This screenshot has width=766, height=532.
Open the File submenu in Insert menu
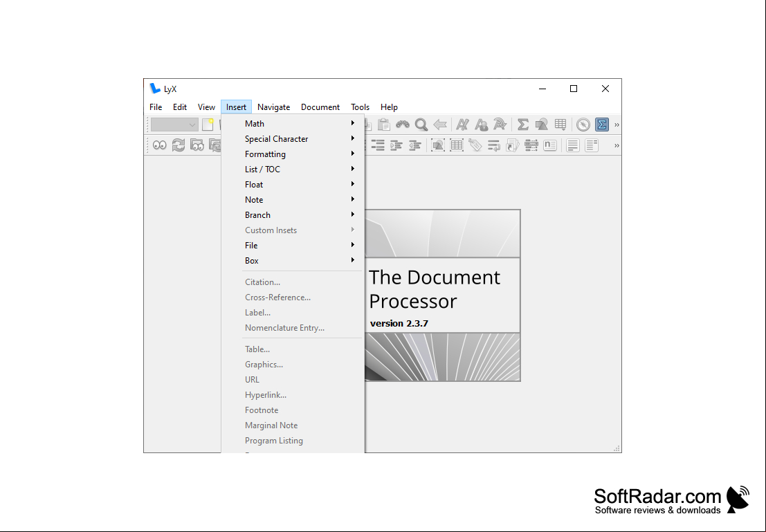coord(293,245)
